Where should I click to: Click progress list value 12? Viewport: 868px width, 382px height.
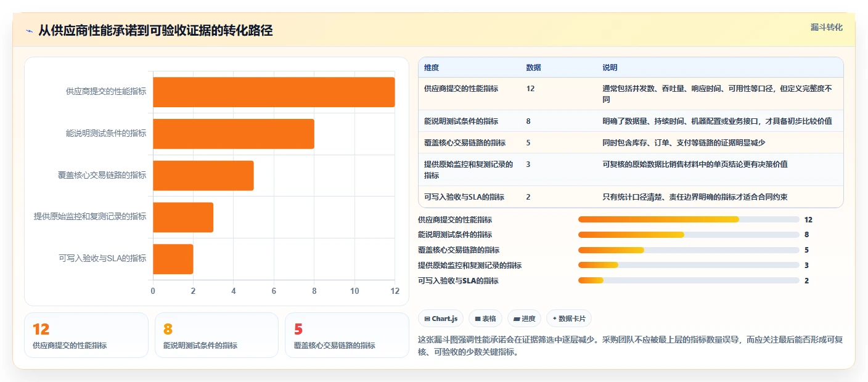pyautogui.click(x=808, y=219)
